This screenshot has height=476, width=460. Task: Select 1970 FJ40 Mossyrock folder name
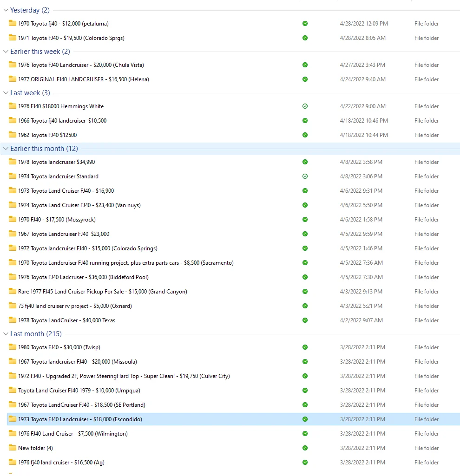click(57, 220)
